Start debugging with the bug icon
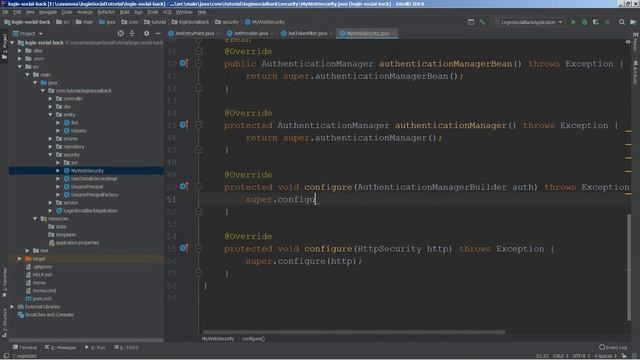640x360 pixels. click(584, 22)
